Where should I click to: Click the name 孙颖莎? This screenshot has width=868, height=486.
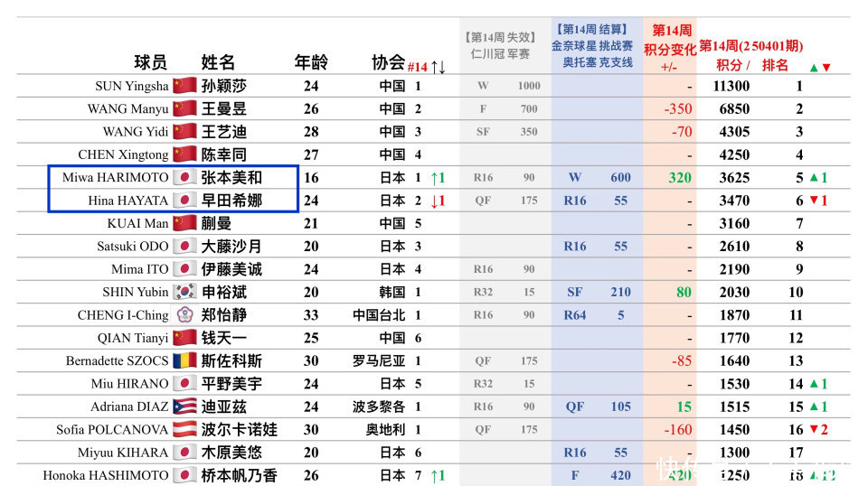point(223,86)
